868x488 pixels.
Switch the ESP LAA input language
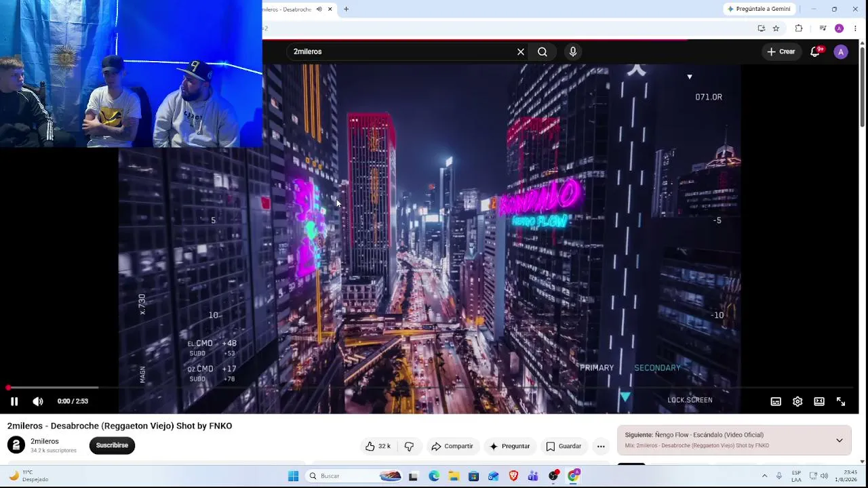796,476
